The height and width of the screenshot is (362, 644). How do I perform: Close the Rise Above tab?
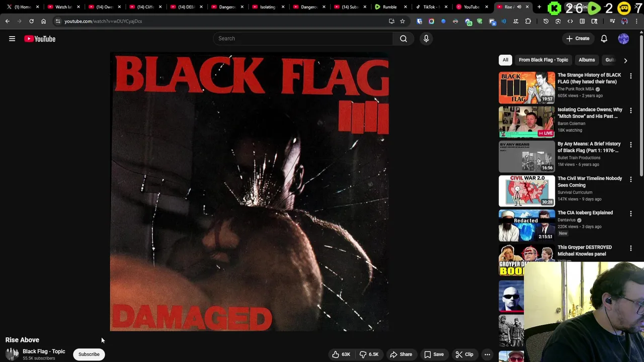coord(527,7)
